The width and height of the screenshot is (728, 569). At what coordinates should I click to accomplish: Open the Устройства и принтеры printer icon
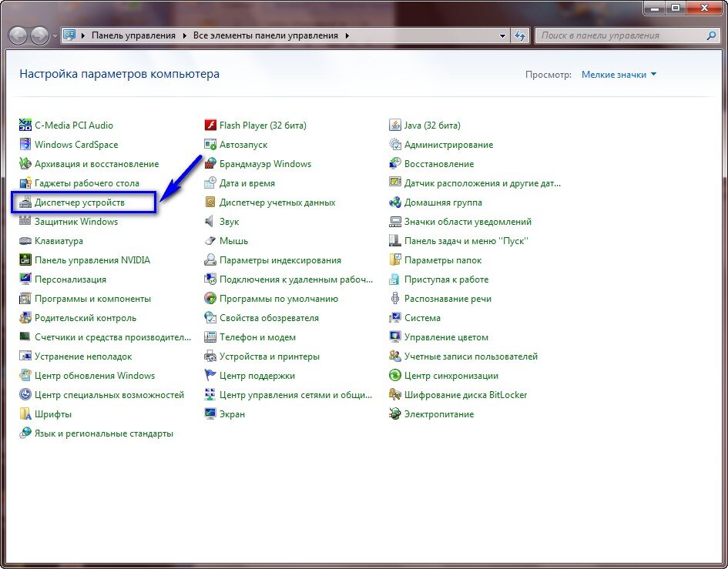click(210, 356)
